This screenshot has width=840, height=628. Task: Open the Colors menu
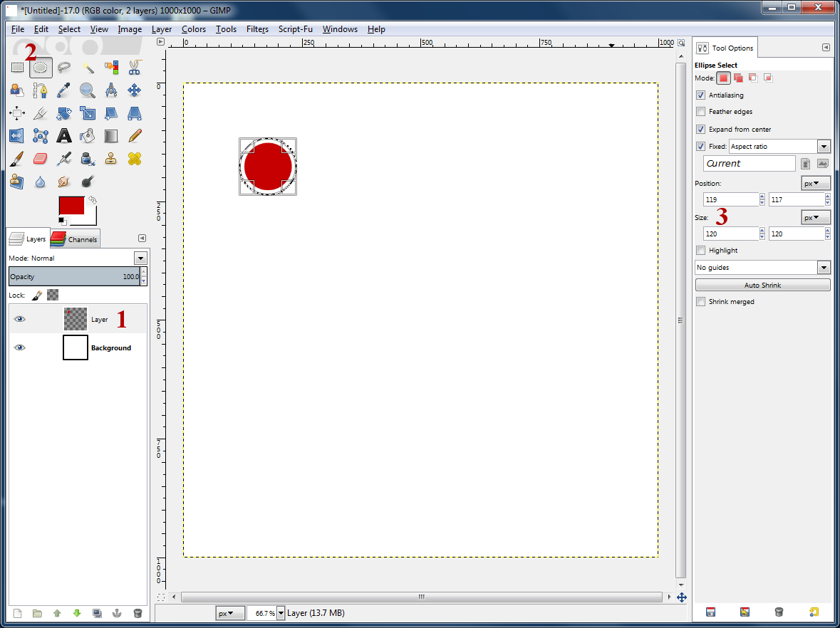193,29
